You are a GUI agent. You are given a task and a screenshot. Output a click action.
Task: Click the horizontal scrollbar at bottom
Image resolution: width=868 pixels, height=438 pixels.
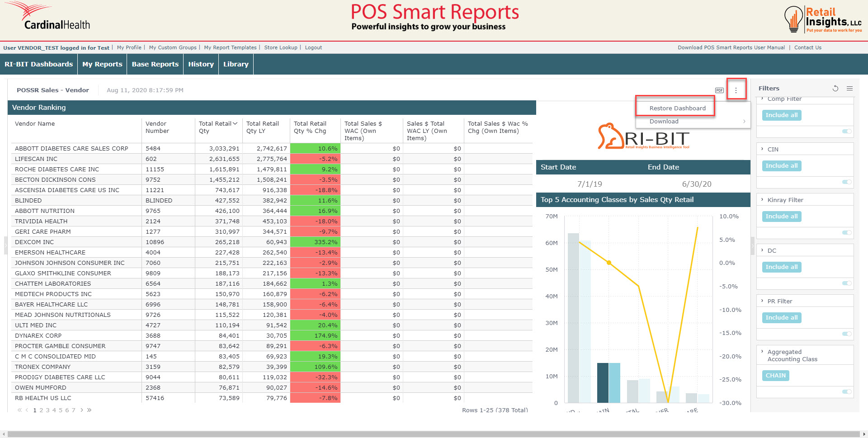tap(433, 434)
